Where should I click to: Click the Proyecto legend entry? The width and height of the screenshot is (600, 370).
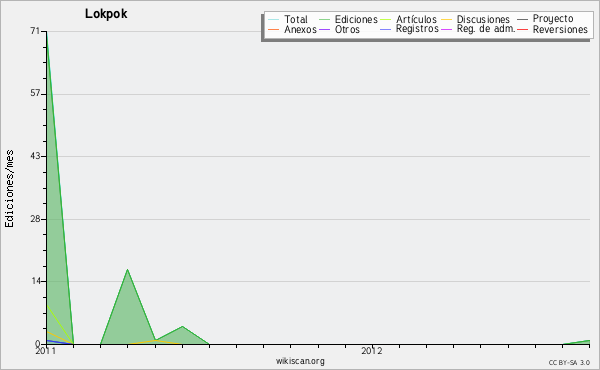click(x=545, y=19)
